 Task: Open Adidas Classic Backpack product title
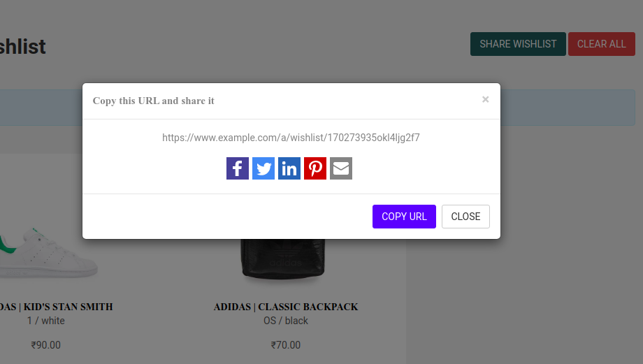[286, 307]
